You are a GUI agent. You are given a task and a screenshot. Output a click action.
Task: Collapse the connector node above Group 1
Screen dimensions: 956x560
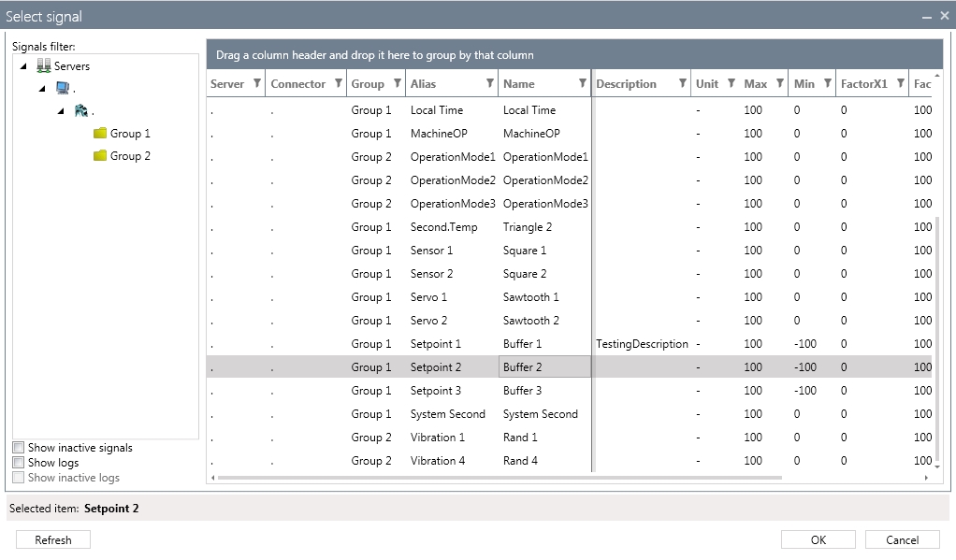61,111
